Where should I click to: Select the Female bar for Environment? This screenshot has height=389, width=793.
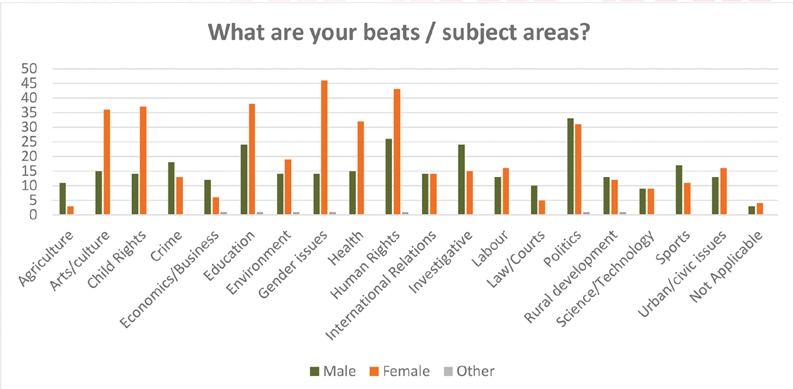click(x=288, y=187)
